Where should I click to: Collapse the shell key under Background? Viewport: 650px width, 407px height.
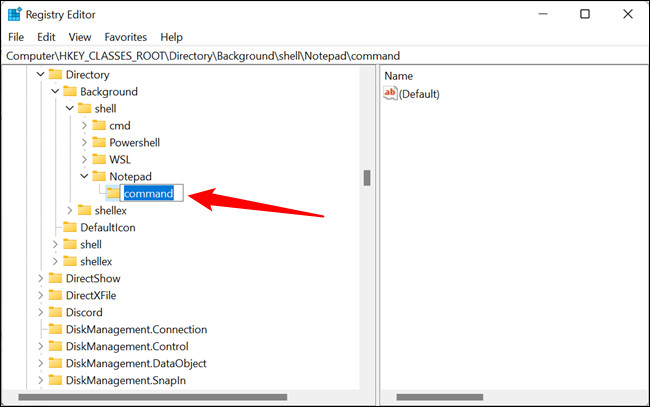[70, 109]
